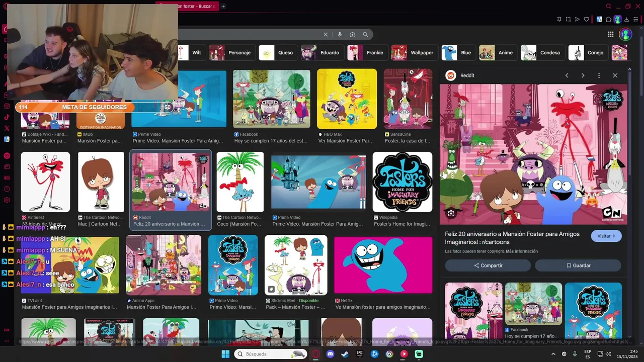
Task: Open the HBO Max yellow poster result
Action: tap(347, 99)
